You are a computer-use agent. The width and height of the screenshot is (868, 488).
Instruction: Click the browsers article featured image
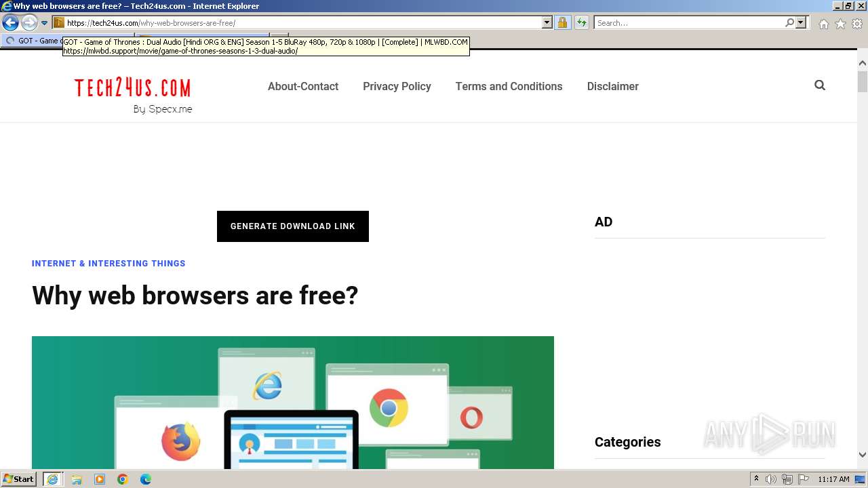(x=293, y=403)
